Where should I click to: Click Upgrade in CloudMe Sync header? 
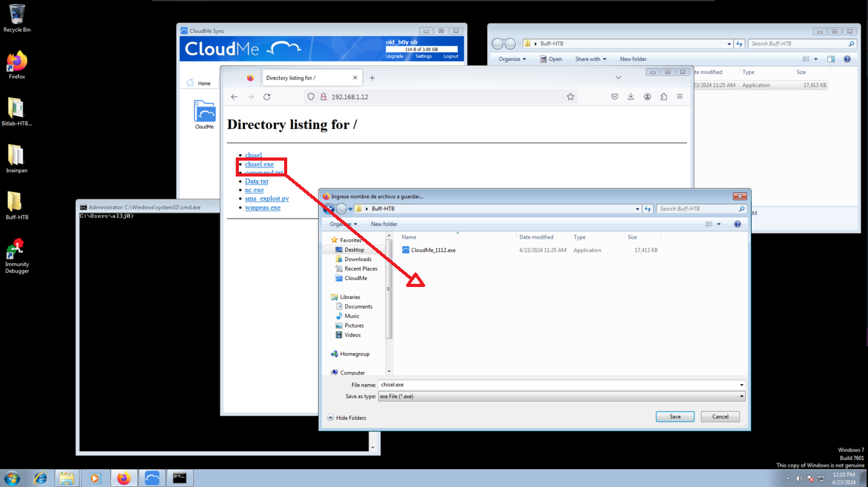[394, 57]
